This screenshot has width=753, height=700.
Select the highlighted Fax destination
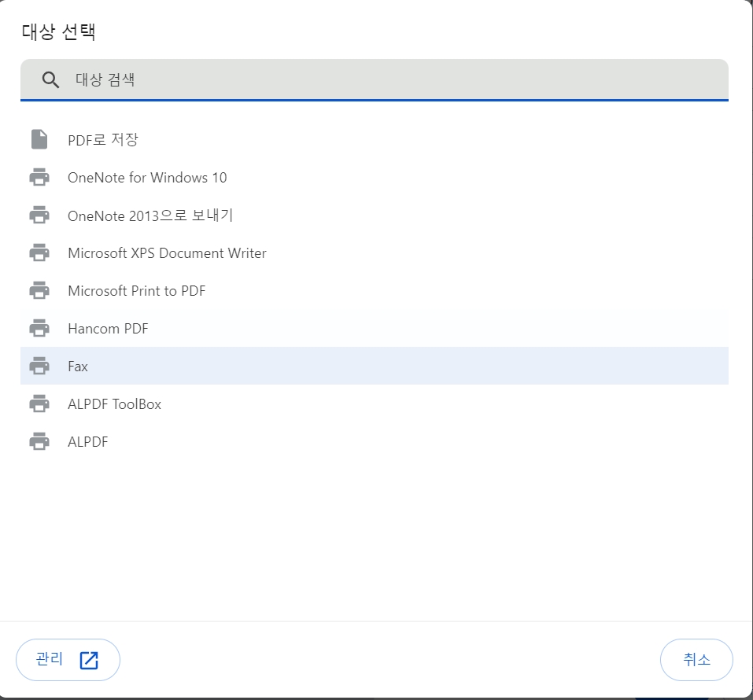[374, 366]
